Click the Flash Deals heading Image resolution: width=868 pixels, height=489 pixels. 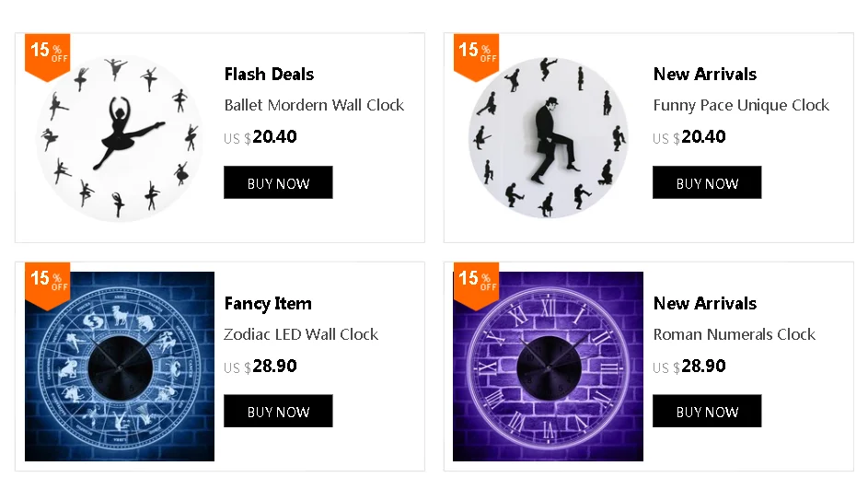coord(269,75)
